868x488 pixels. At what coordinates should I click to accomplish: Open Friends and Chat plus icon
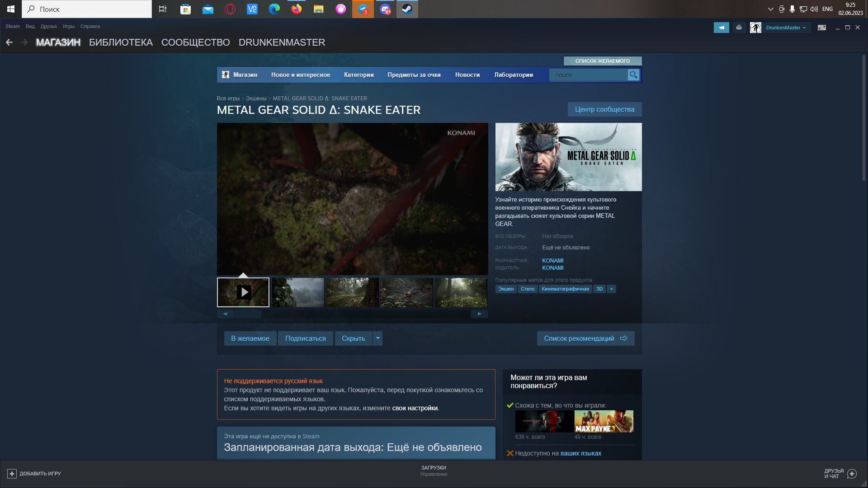pos(852,474)
